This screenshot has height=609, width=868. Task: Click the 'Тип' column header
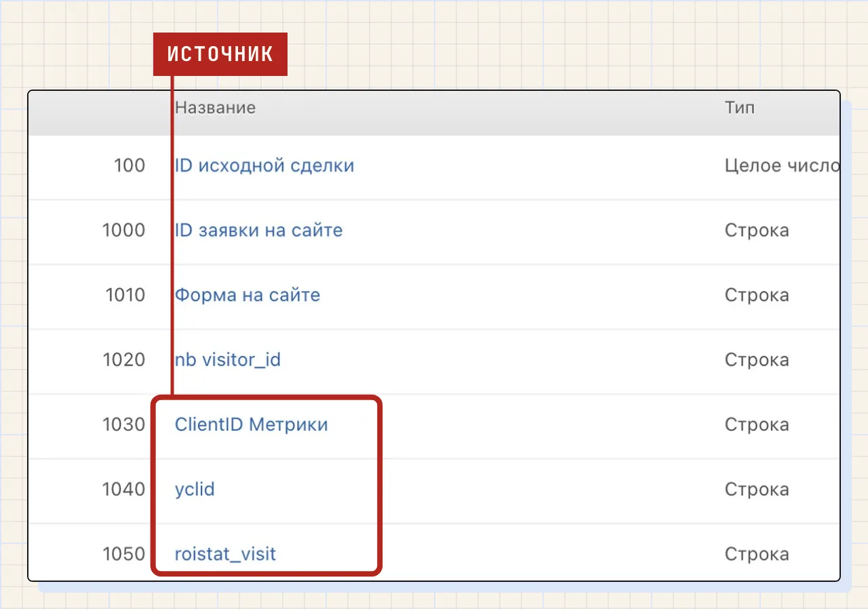pos(740,107)
